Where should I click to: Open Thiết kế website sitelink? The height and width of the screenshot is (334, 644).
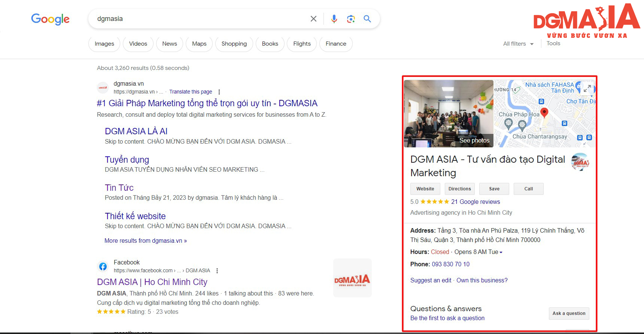pyautogui.click(x=135, y=216)
